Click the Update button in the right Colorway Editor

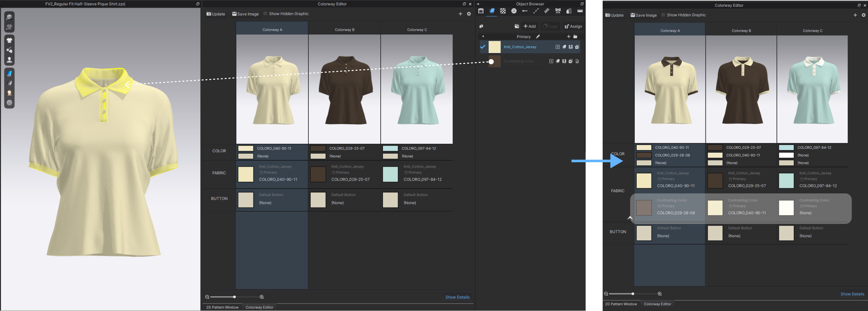pos(614,15)
